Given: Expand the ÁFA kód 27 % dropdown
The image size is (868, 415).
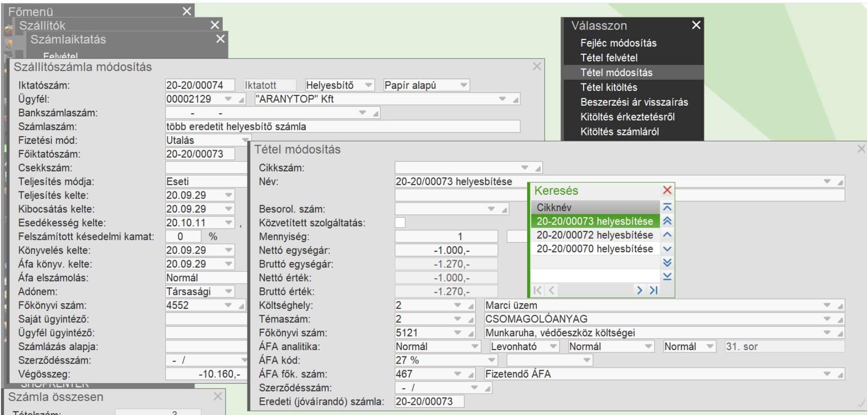Looking at the screenshot, I should click(x=491, y=360).
